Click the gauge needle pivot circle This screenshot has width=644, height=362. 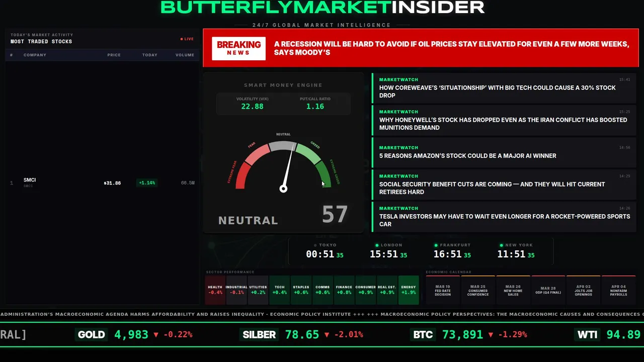click(283, 189)
